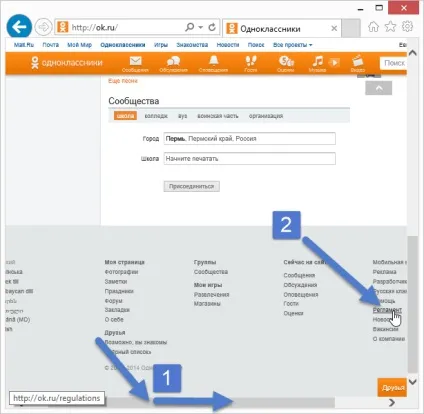Open footer link Фотографии
The width and height of the screenshot is (424, 414).
[x=121, y=272]
